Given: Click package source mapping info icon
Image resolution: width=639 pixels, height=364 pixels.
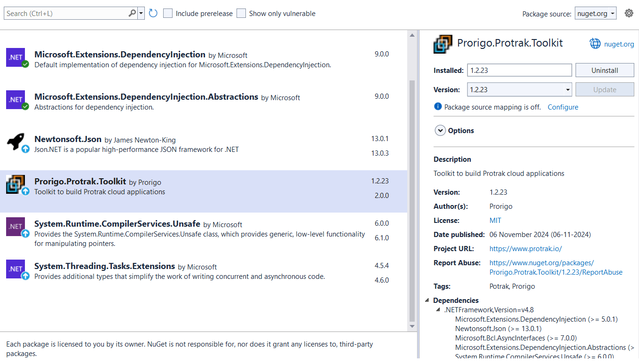Looking at the screenshot, I should 438,107.
